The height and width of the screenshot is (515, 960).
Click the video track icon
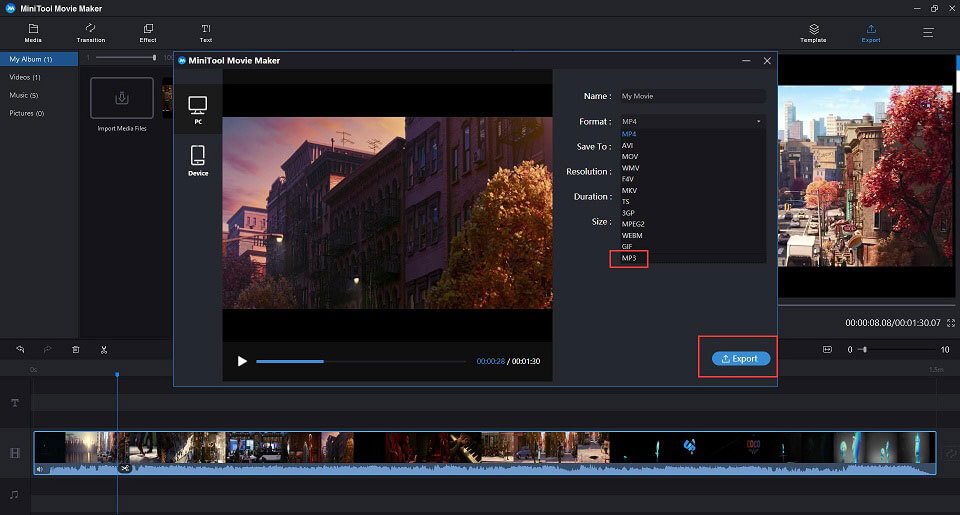click(x=15, y=453)
